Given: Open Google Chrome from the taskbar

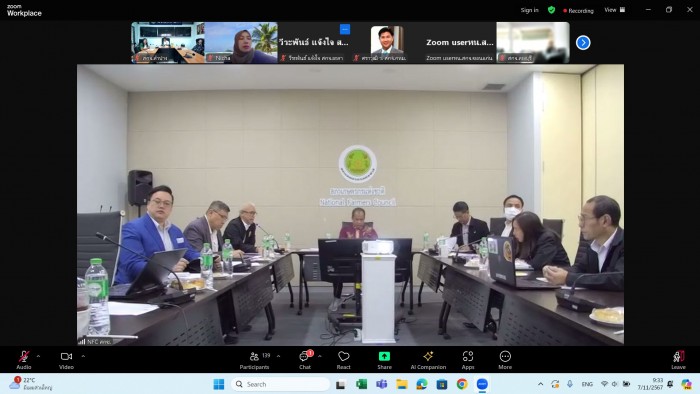Looking at the screenshot, I should (x=462, y=384).
